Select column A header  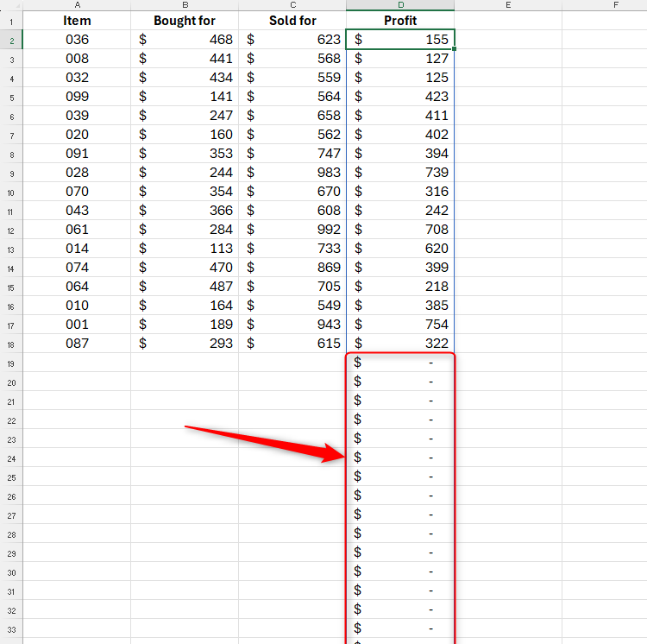click(77, 5)
